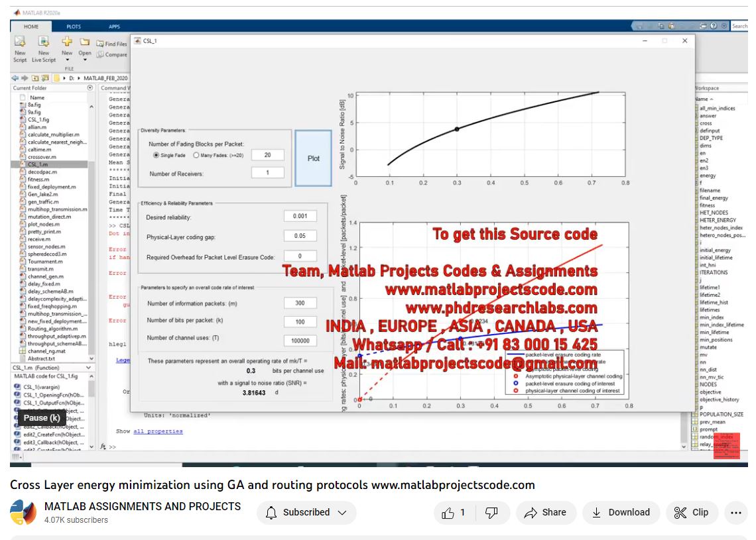Click the Required Overhead field showing 0
The width and height of the screenshot is (756, 540).
(300, 256)
